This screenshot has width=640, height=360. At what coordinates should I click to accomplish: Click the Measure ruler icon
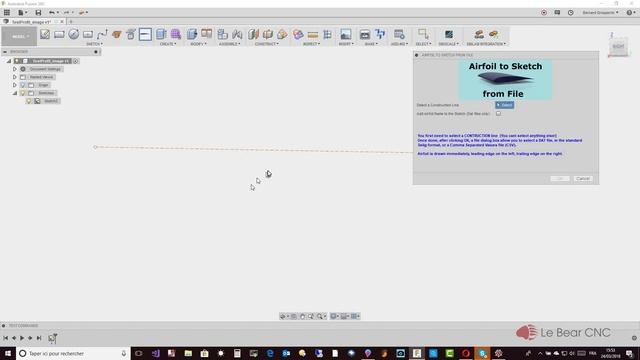(x=313, y=34)
